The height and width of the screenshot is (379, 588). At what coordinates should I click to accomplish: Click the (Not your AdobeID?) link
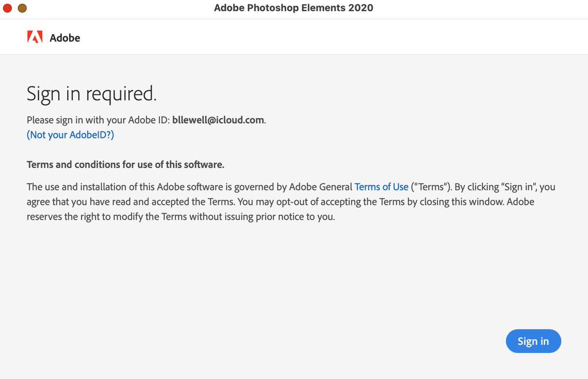tap(70, 135)
